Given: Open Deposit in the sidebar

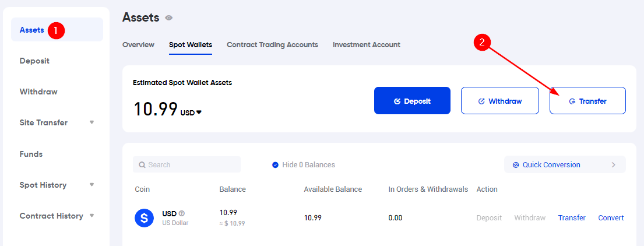Looking at the screenshot, I should 34,61.
